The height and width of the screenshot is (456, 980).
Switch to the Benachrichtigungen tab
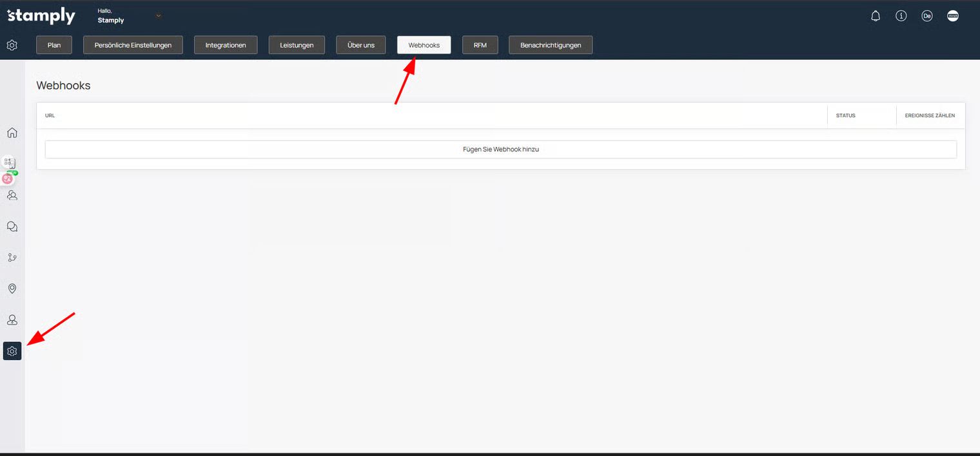551,45
